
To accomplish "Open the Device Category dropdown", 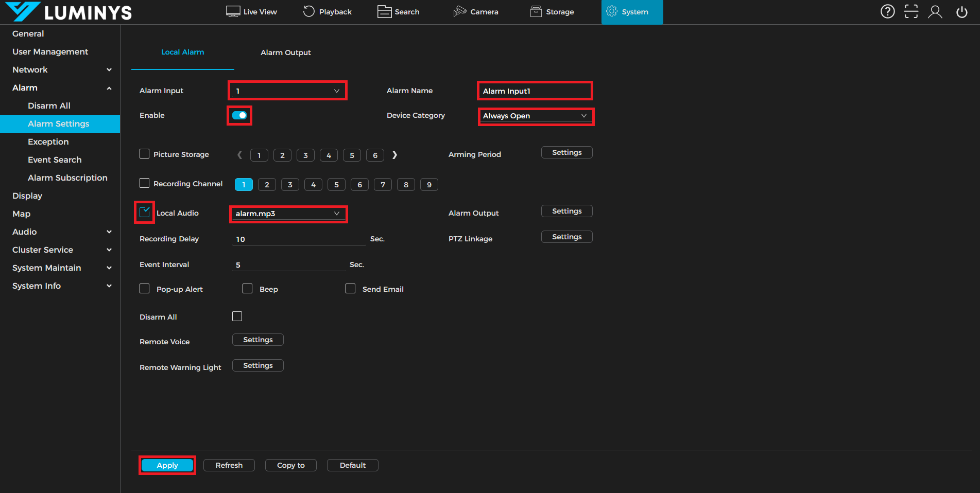I will (535, 116).
